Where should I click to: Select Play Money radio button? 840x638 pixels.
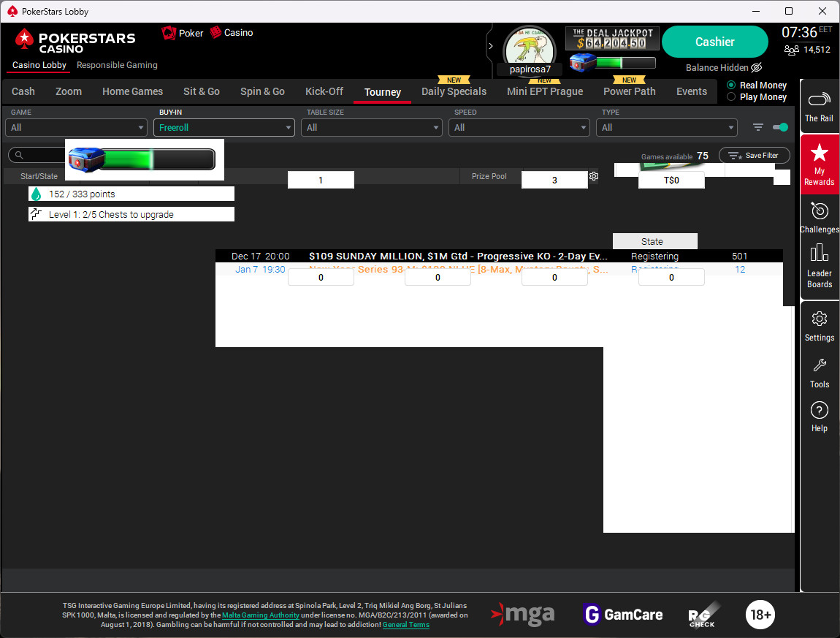pyautogui.click(x=730, y=96)
